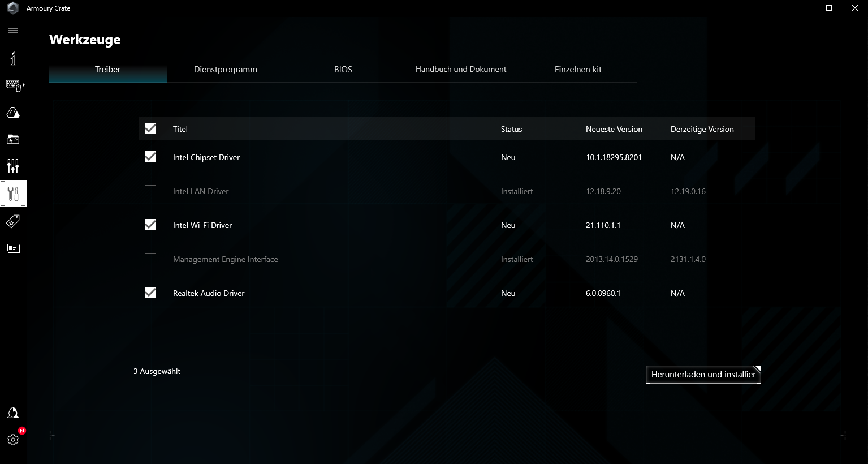868x464 pixels.
Task: Open the Handbuch und Dokument tab
Action: 461,70
